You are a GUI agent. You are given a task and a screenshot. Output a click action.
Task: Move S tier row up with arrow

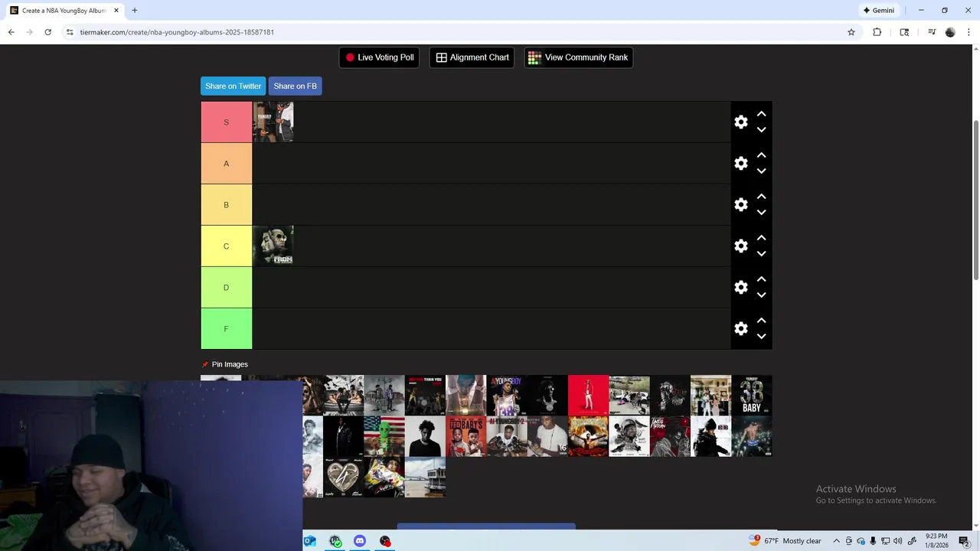pos(761,113)
